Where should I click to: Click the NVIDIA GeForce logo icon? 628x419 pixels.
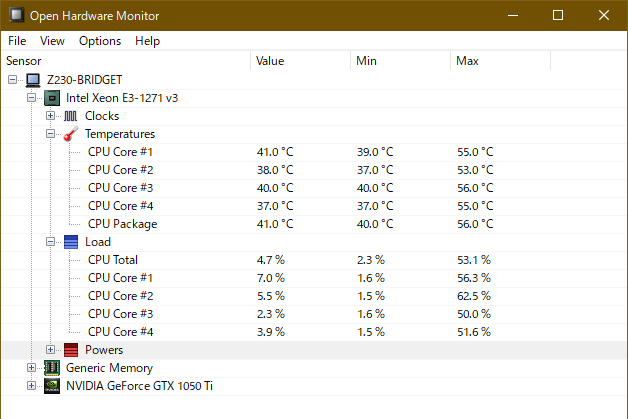(52, 386)
